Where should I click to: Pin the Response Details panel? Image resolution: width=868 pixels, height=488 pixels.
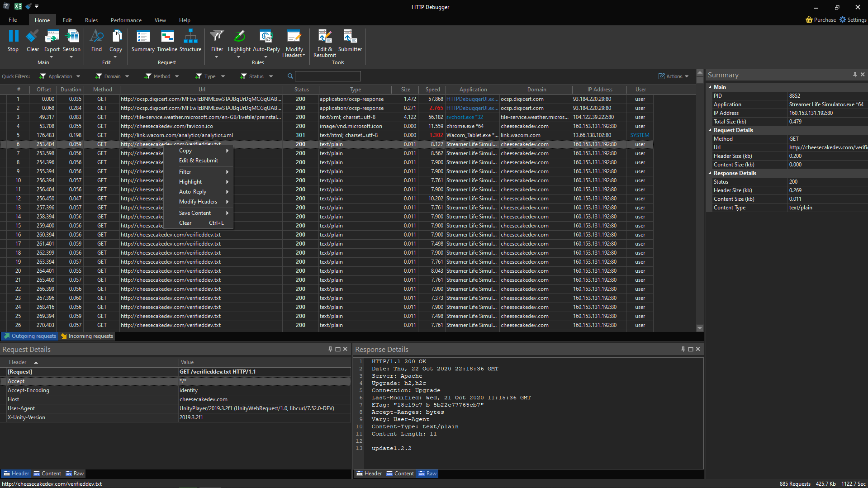point(683,349)
